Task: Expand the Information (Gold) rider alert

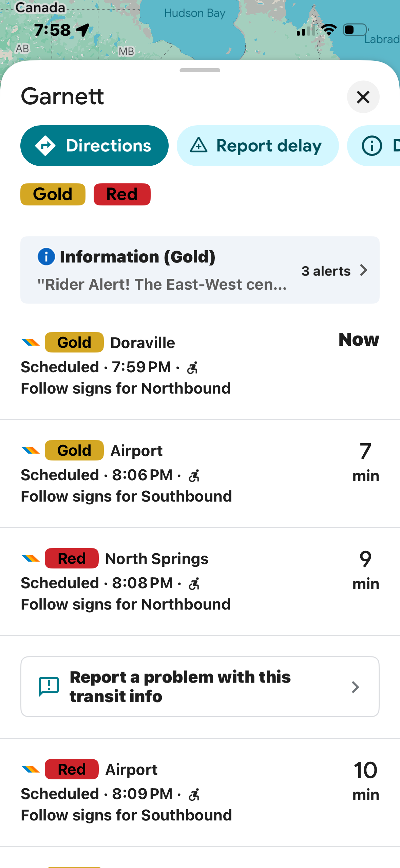Action: tap(162, 270)
